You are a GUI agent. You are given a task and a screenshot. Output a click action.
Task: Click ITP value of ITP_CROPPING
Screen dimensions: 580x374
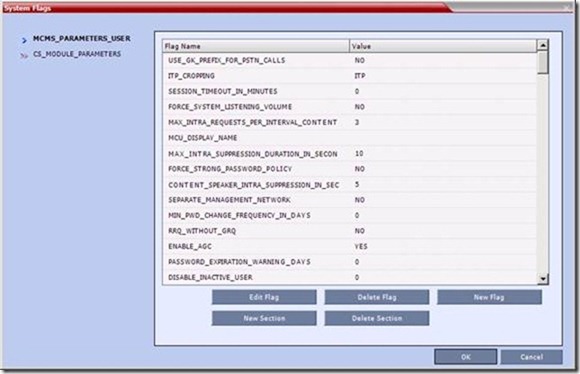click(360, 76)
